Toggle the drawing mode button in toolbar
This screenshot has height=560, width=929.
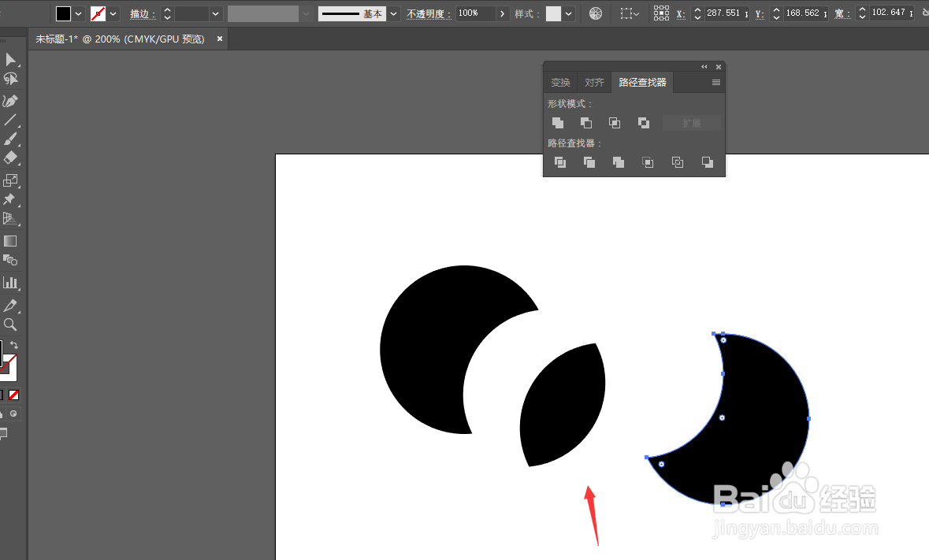pyautogui.click(x=13, y=414)
